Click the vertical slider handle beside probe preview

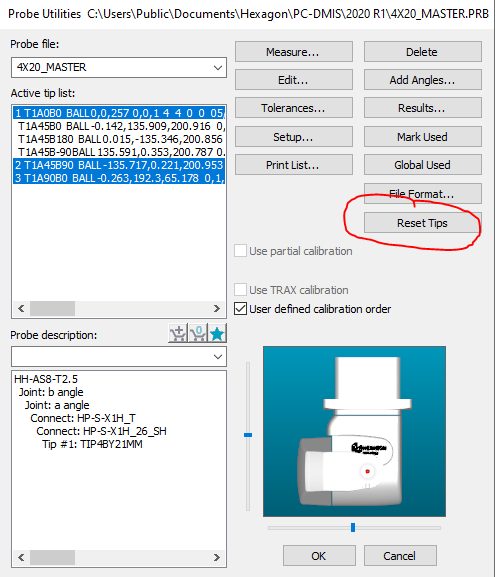point(248,435)
